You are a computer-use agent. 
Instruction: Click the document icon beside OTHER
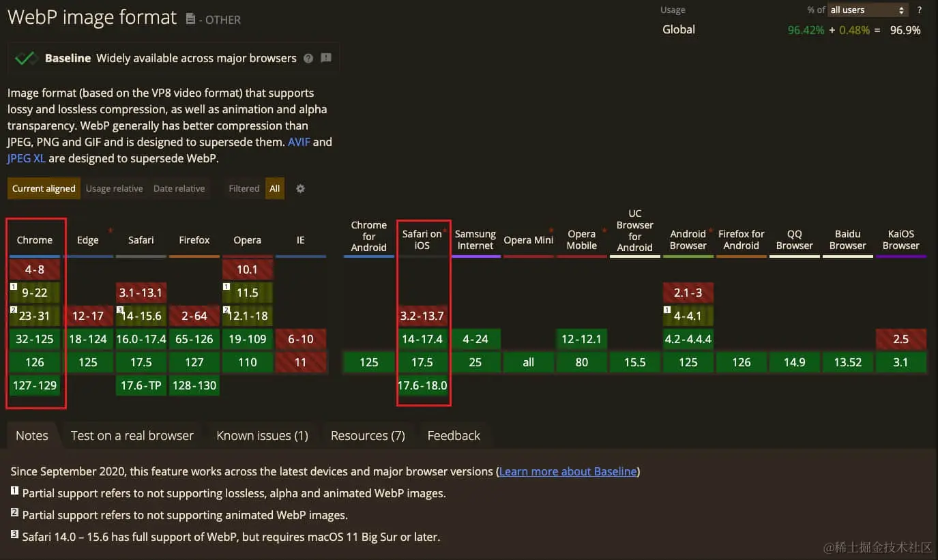pyautogui.click(x=190, y=19)
